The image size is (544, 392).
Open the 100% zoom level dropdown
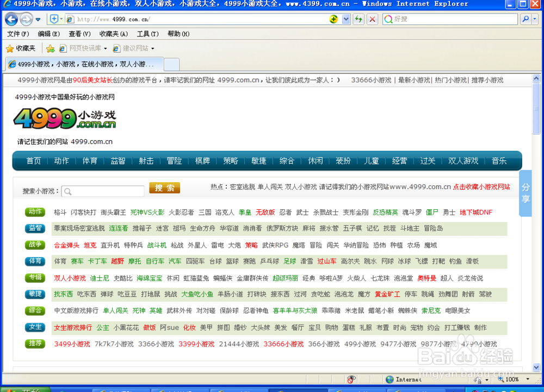pyautogui.click(x=528, y=379)
